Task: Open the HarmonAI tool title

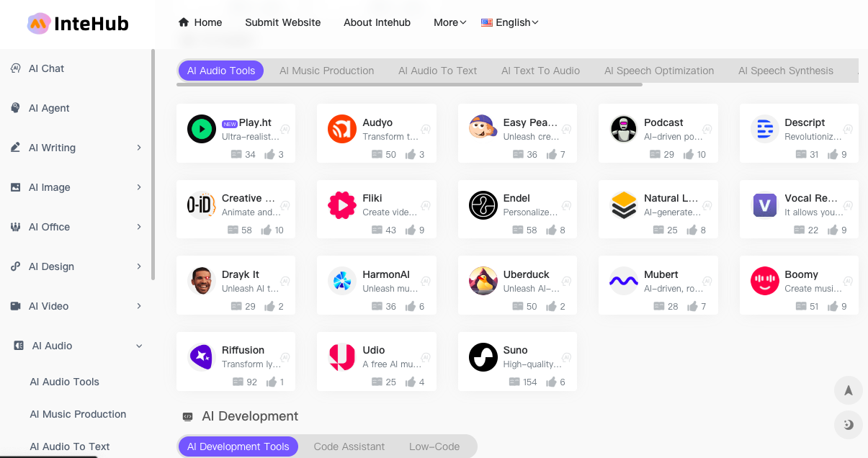Action: (386, 274)
